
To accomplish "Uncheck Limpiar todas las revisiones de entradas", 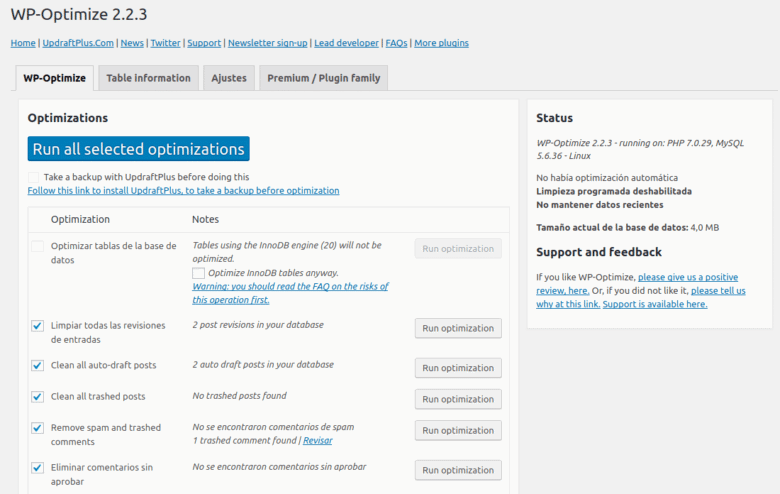I will point(37,326).
